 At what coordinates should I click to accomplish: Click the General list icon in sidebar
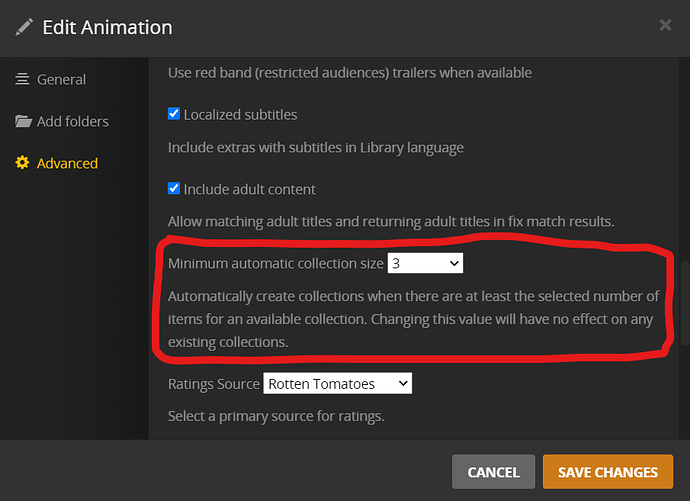[22, 79]
